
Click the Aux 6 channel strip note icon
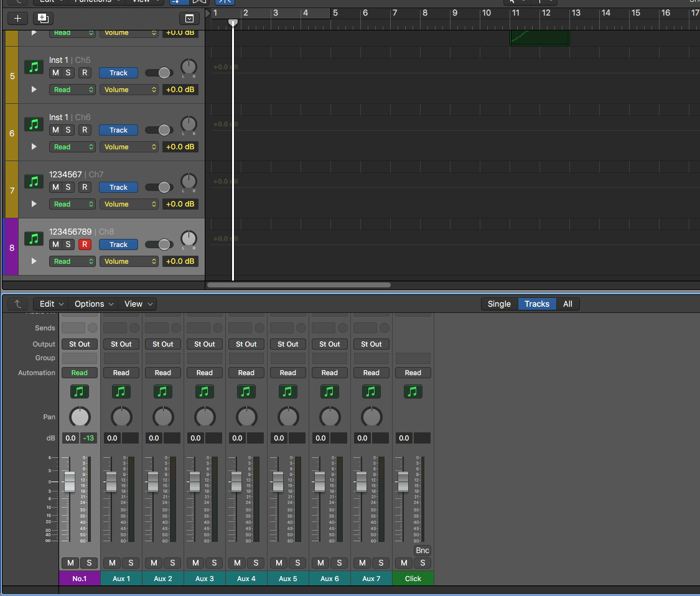point(329,391)
